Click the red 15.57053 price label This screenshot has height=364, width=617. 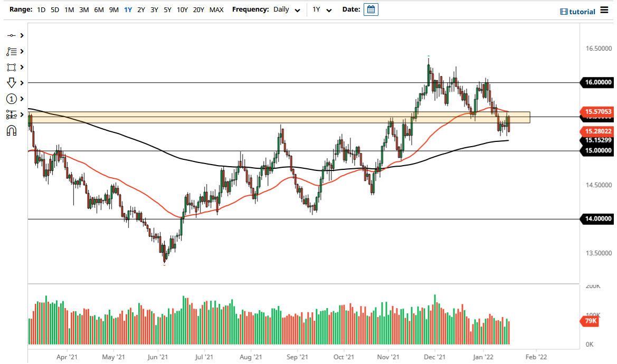pos(597,111)
